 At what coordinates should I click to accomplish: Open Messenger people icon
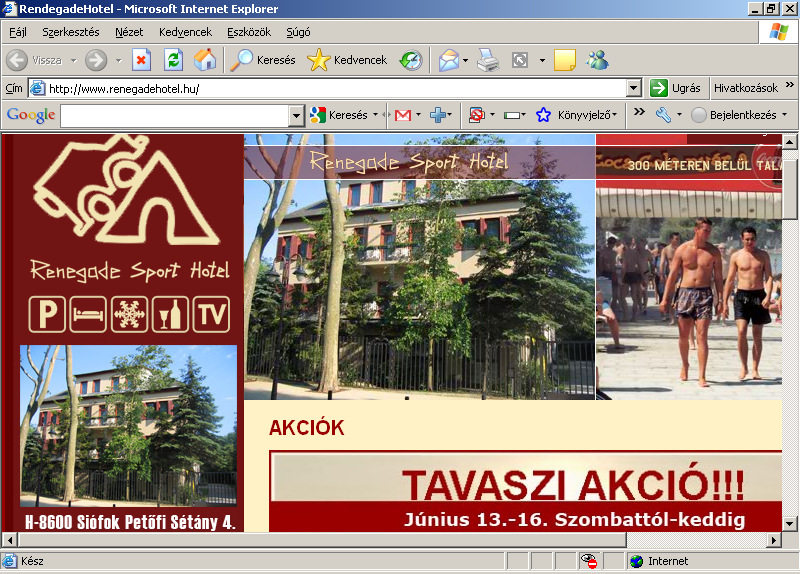point(597,60)
